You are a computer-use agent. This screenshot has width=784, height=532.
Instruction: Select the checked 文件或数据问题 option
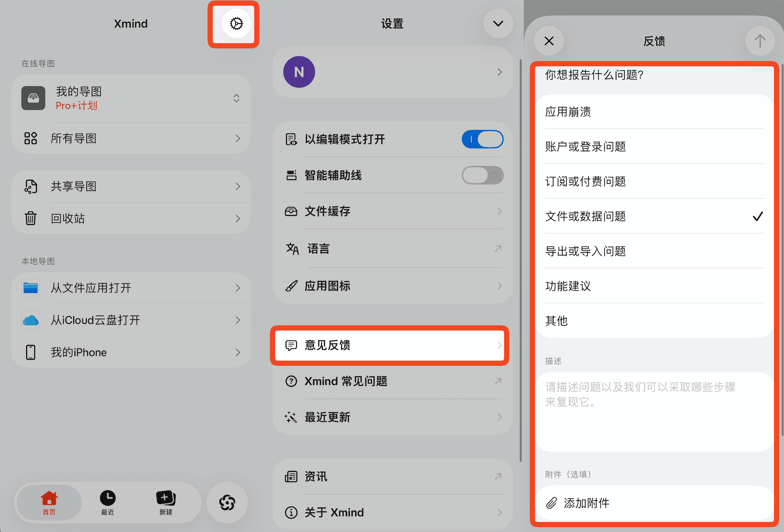pos(654,216)
